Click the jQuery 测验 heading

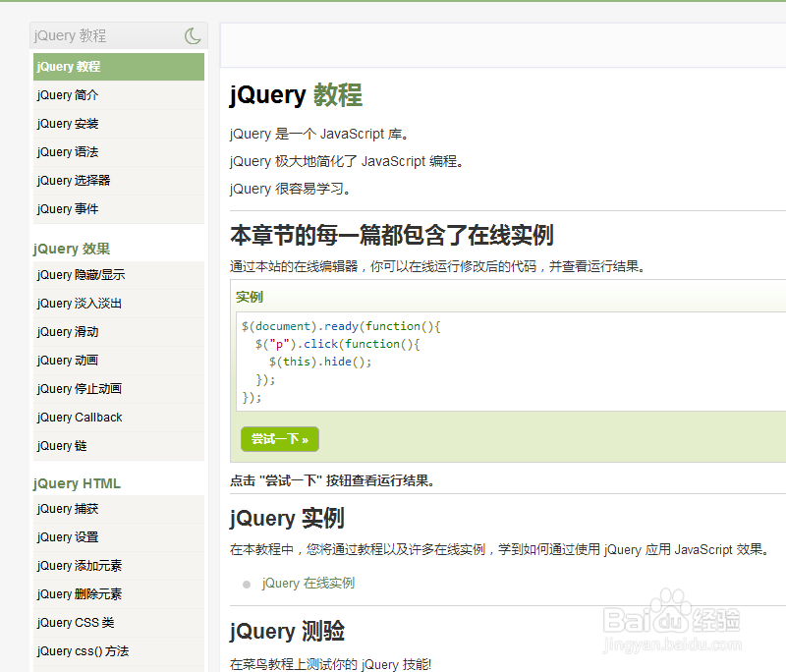287,631
